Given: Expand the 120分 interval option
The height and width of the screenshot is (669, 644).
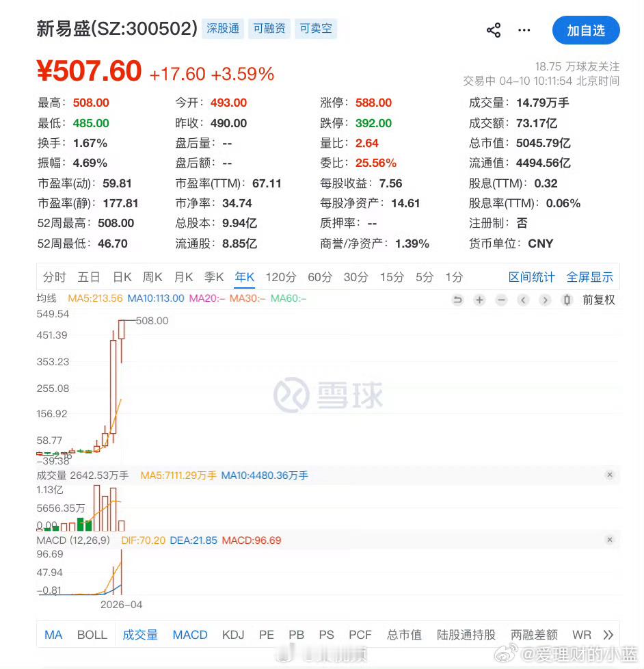Looking at the screenshot, I should click(x=280, y=277).
